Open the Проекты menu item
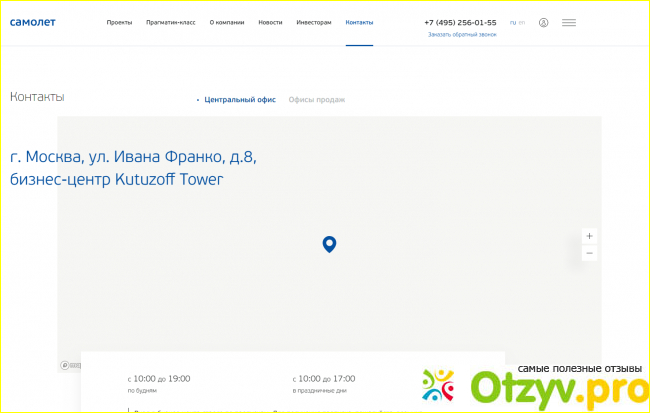This screenshot has height=413, width=650. (119, 22)
